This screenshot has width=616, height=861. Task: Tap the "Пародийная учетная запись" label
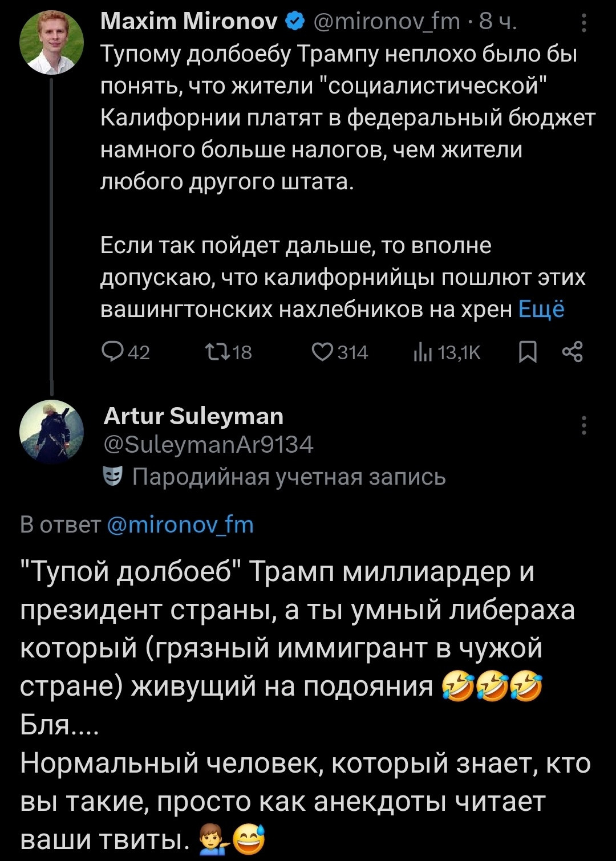289,477
